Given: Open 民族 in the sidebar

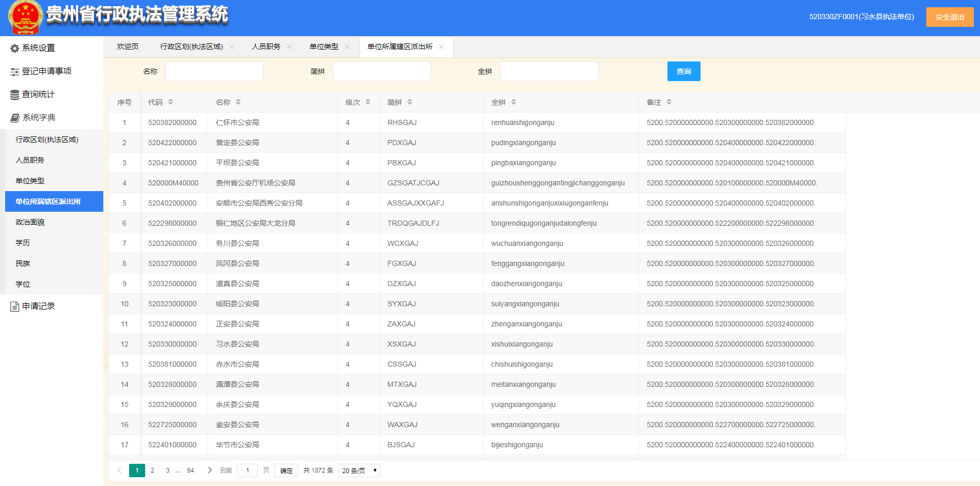Looking at the screenshot, I should coord(54,263).
